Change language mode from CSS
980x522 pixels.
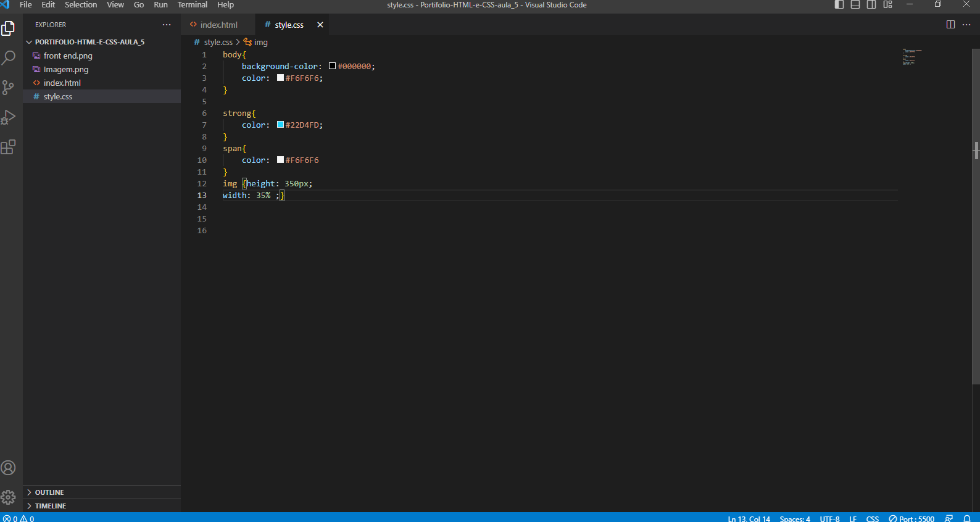pos(872,518)
